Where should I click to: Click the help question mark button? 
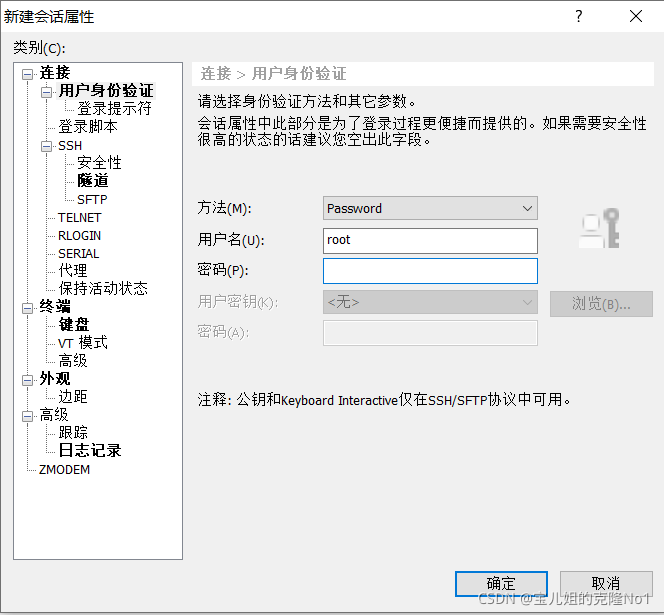click(579, 17)
